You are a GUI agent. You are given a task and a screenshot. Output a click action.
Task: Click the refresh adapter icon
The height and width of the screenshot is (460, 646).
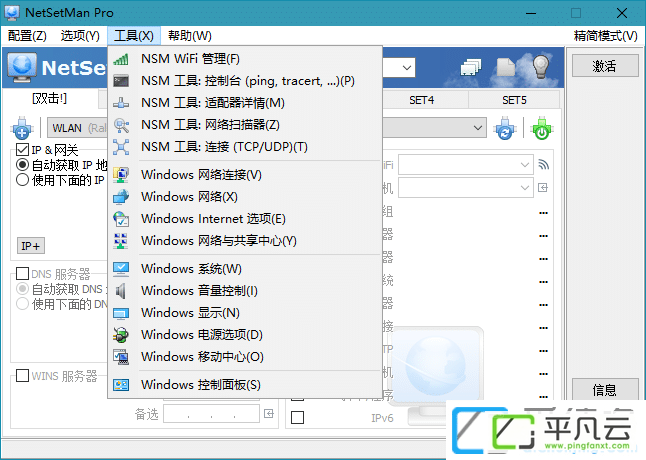coord(505,128)
